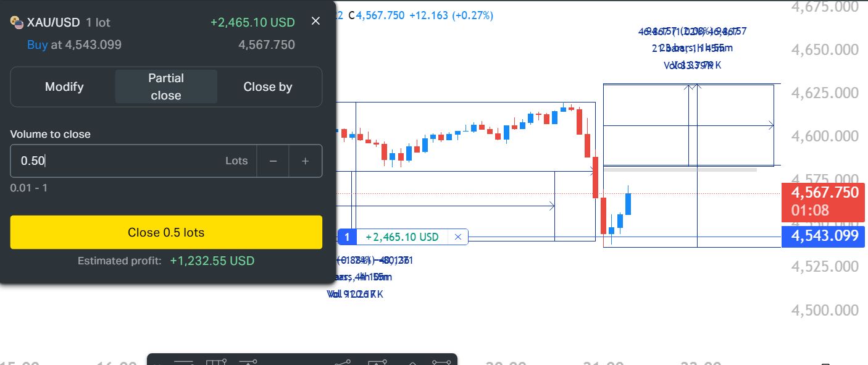Select the latest blue candlestick on chart
The image size is (868, 365).
628,203
